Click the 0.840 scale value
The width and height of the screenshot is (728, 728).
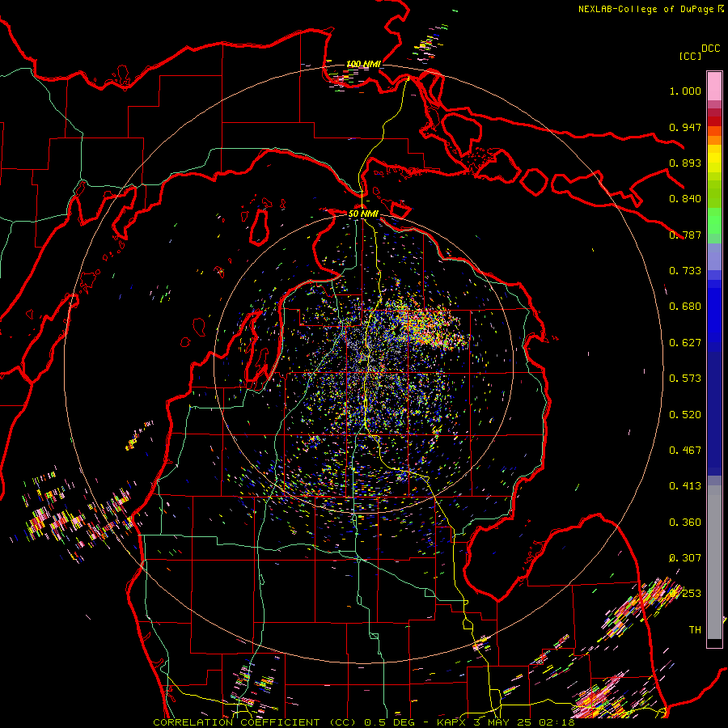(x=685, y=199)
